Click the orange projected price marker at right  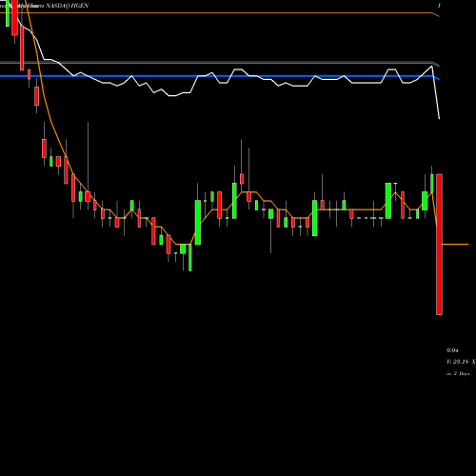click(455, 245)
